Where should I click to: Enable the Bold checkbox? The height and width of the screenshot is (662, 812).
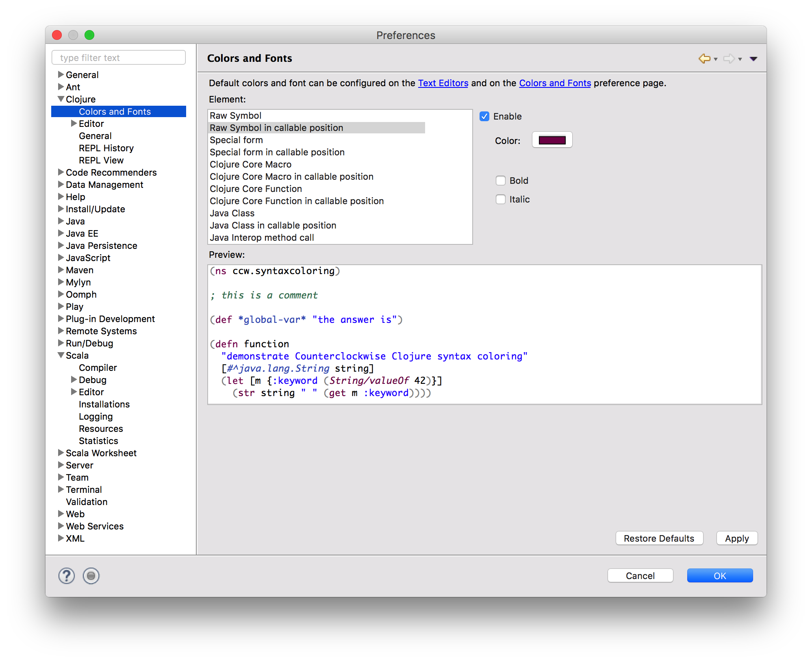[501, 181]
